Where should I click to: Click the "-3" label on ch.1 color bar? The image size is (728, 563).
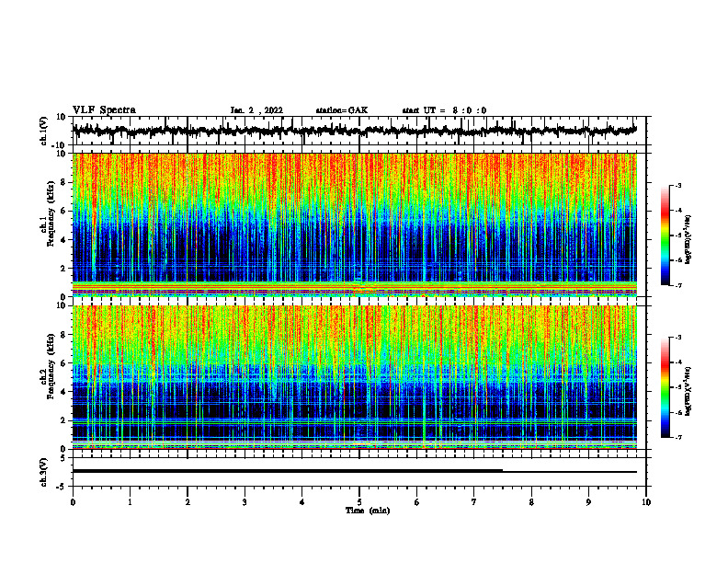click(678, 186)
